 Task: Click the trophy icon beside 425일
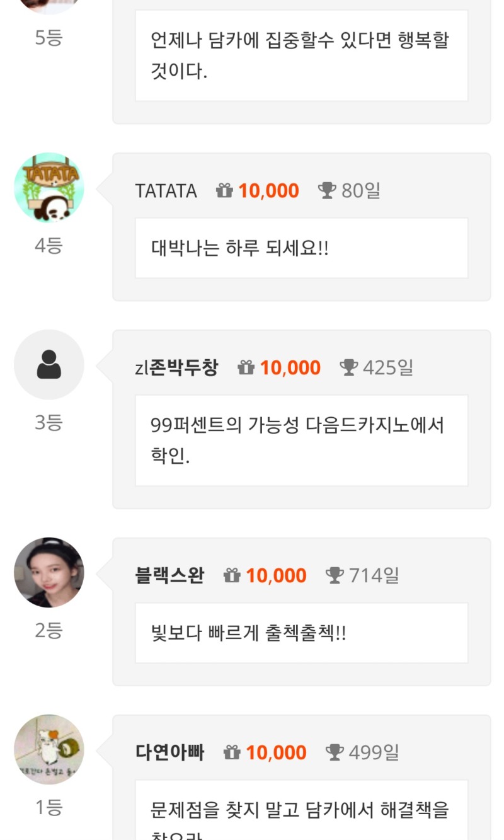click(x=348, y=367)
